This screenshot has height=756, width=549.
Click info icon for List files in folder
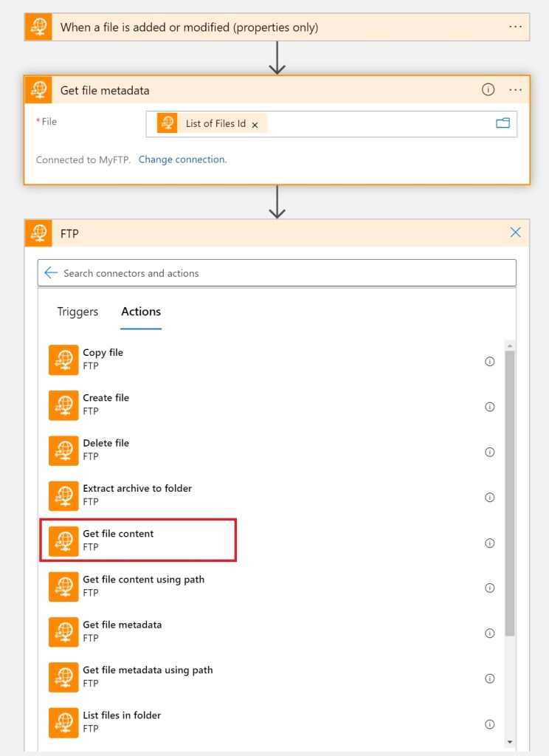point(489,724)
